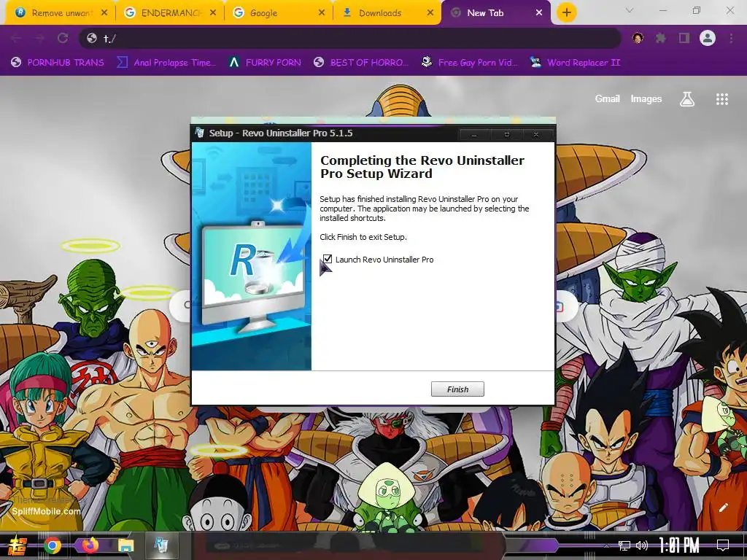
Task: Close the Remove unwanted tab
Action: click(x=104, y=13)
